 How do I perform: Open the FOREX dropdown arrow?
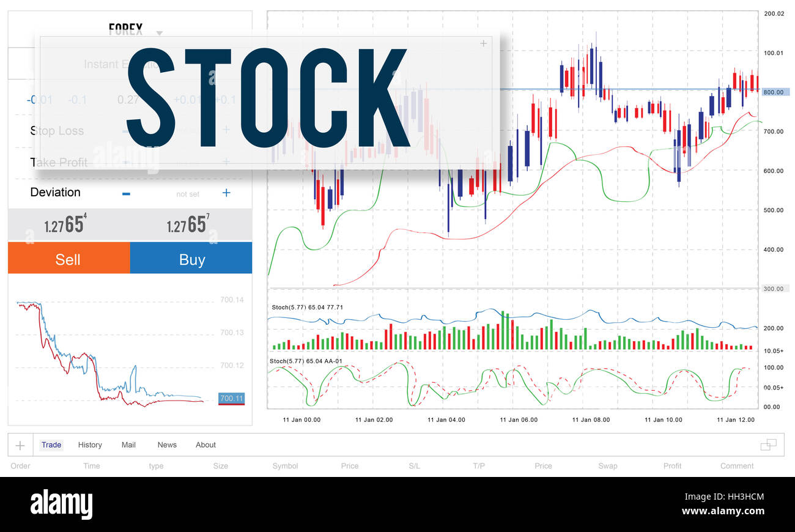click(160, 34)
